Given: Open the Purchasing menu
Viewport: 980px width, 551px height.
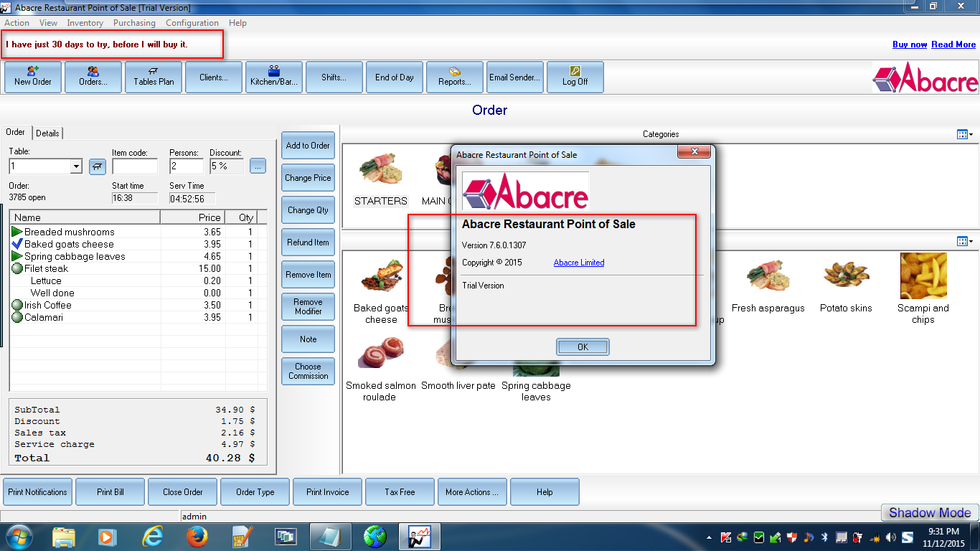Looking at the screenshot, I should 134,23.
